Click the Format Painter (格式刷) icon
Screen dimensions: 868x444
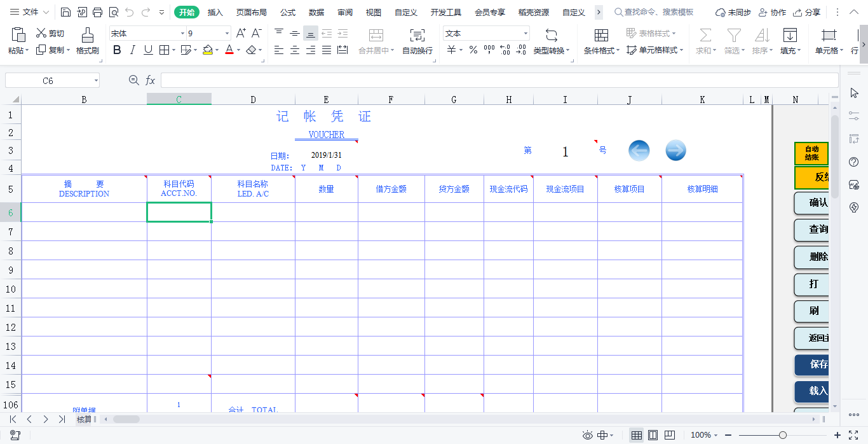pos(88,36)
